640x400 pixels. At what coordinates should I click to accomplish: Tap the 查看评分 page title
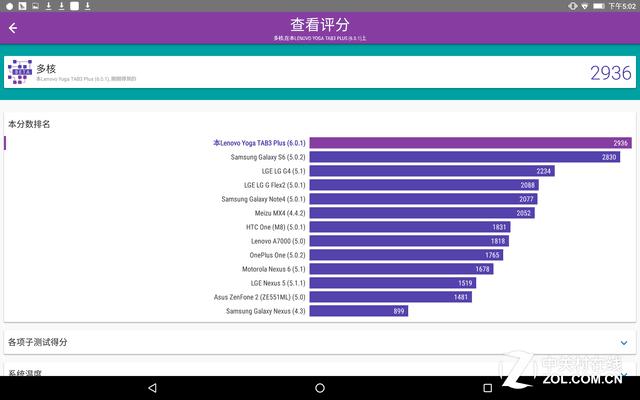click(x=320, y=24)
